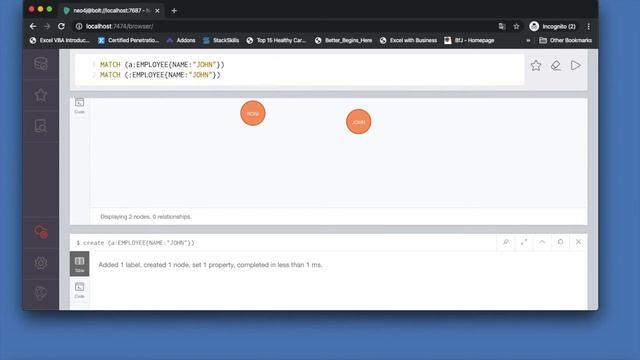Viewport: 640px width, 360px height.
Task: Select the neo4j@bolt browser tab
Action: click(111, 11)
